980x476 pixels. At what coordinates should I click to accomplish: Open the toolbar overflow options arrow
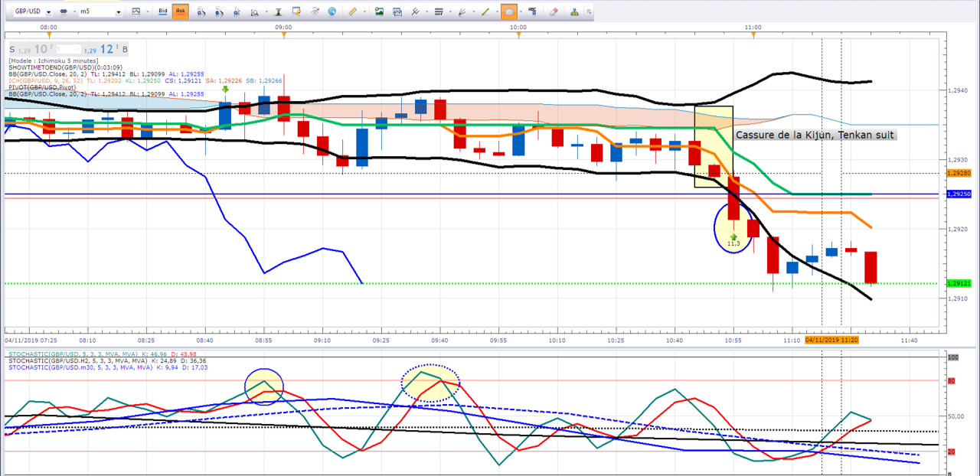589,12
